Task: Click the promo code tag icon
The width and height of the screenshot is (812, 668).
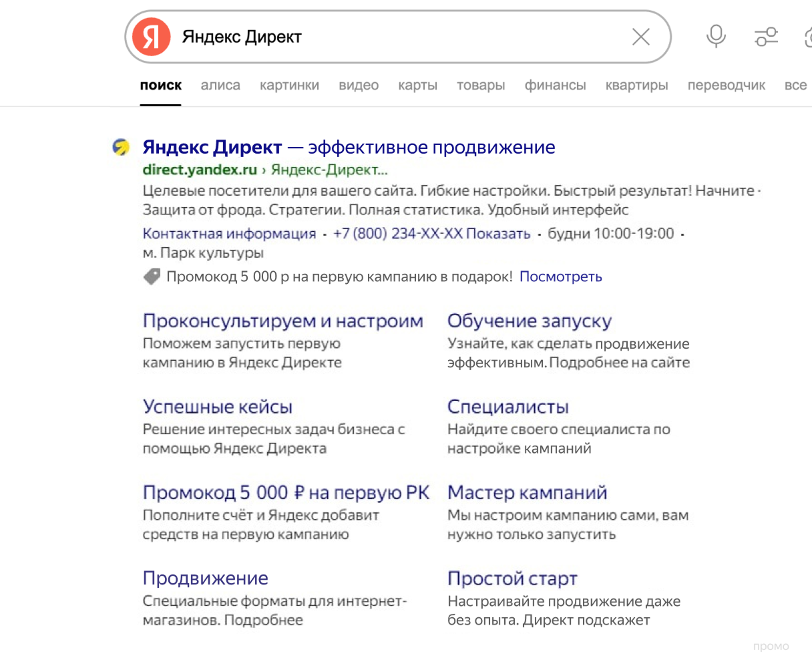Action: point(152,277)
